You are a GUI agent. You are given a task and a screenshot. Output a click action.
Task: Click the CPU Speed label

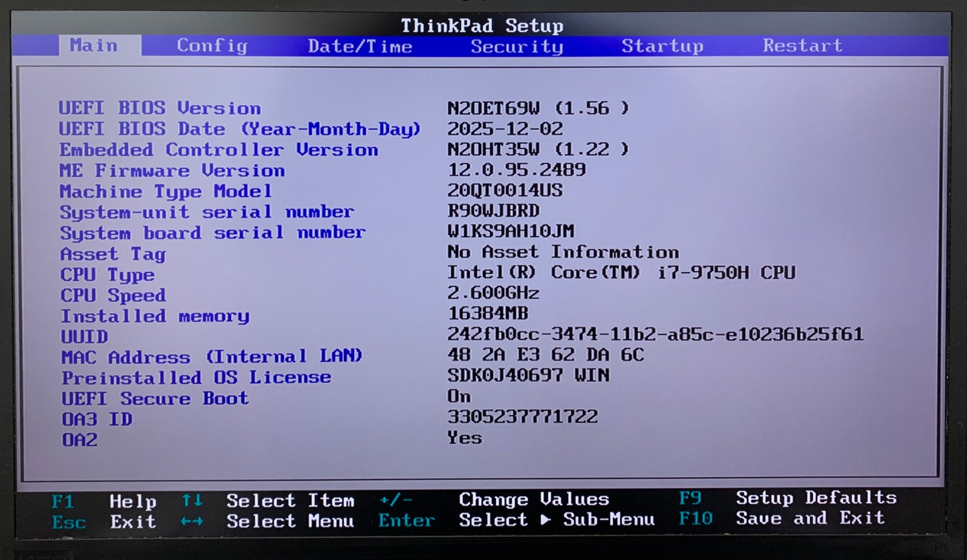tap(113, 295)
